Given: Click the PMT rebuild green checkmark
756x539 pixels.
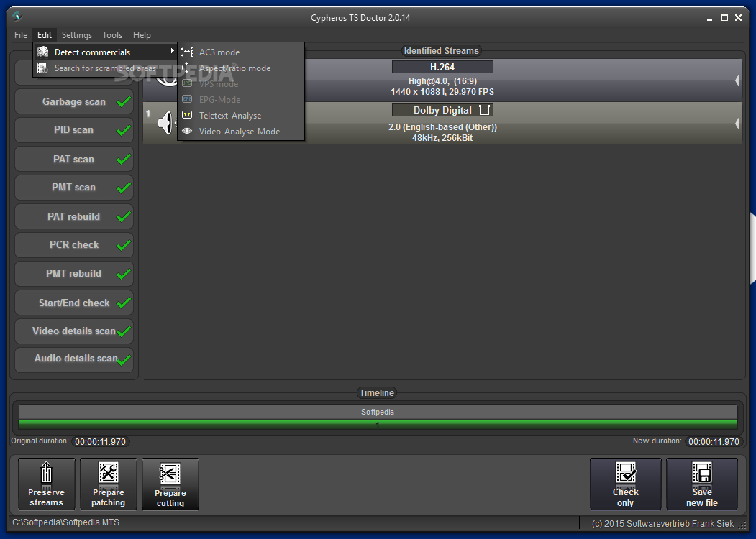Looking at the screenshot, I should (124, 274).
